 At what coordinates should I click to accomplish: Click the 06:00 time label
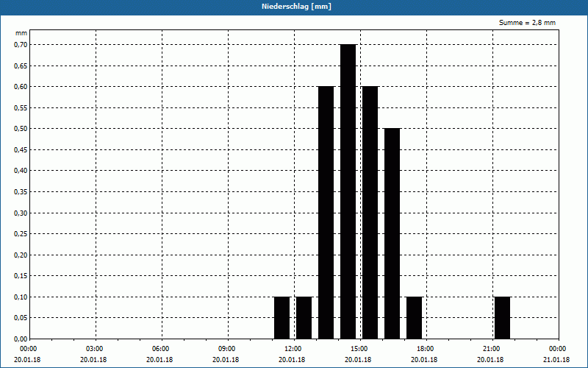[162, 349]
